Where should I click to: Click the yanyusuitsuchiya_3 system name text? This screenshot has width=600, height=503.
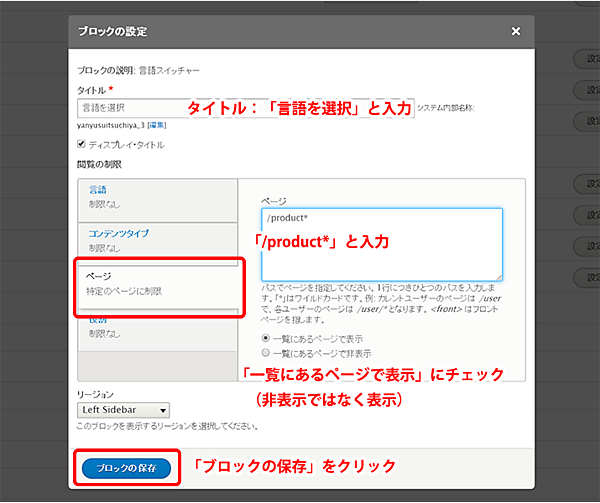(x=111, y=125)
